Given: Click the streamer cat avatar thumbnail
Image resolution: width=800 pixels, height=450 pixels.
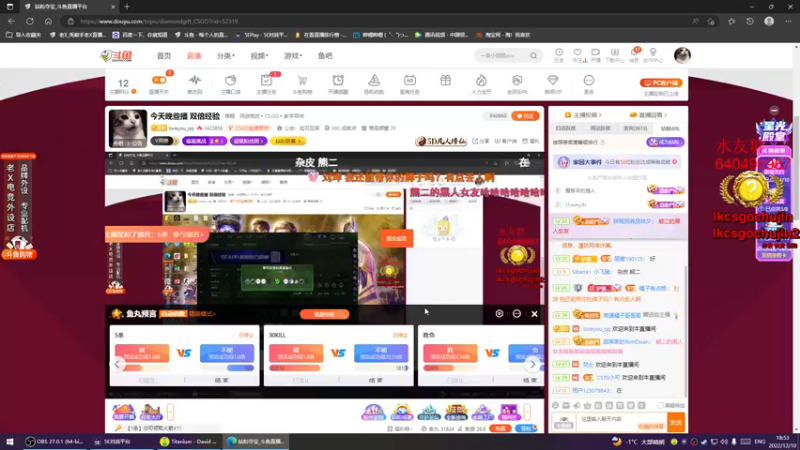Looking at the screenshot, I should [x=128, y=128].
